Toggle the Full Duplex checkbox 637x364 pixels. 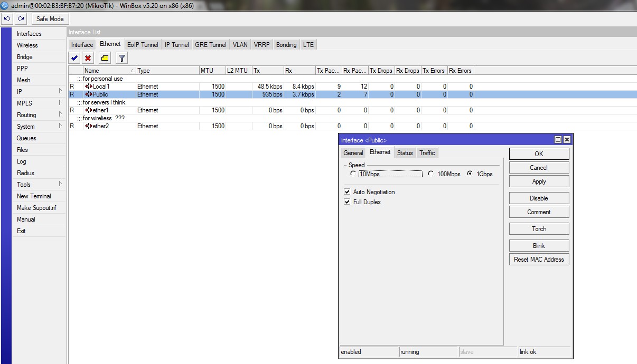347,202
